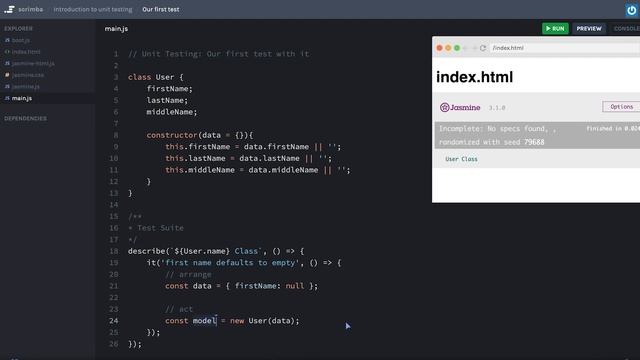The height and width of the screenshot is (360, 640).
Task: Click 'this.lastName = data.lastName' code line
Action: 249,158
